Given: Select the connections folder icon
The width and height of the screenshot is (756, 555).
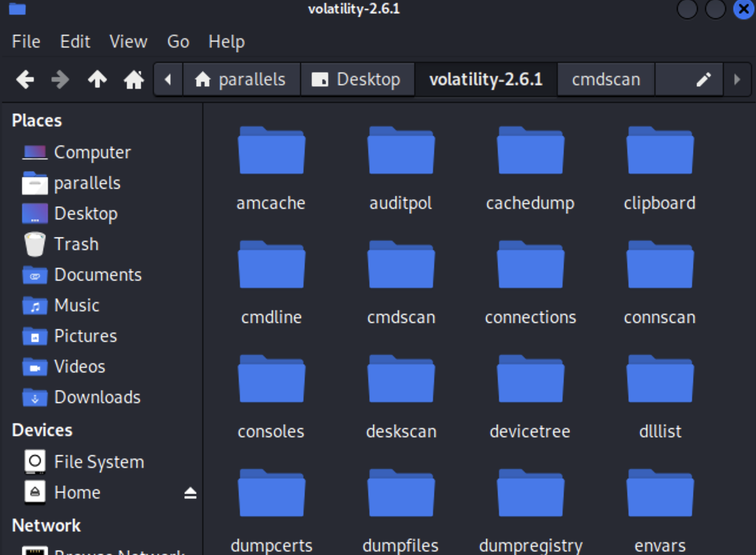Looking at the screenshot, I should pos(531,265).
